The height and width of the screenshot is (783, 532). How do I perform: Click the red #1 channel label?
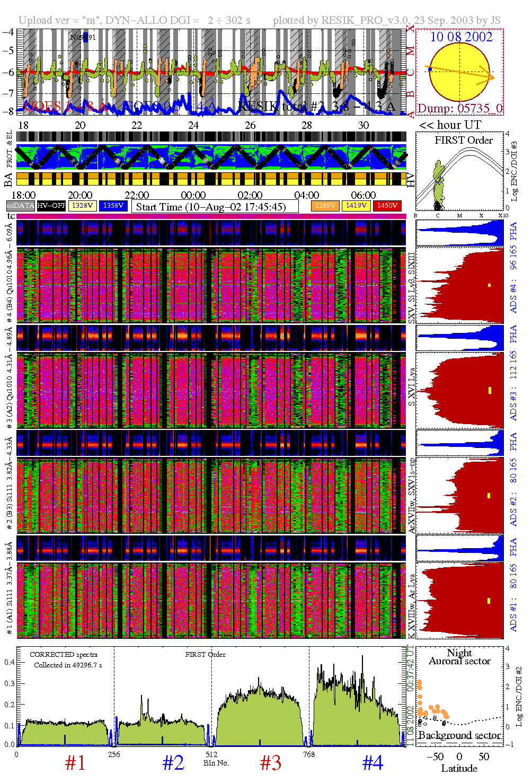[x=75, y=763]
